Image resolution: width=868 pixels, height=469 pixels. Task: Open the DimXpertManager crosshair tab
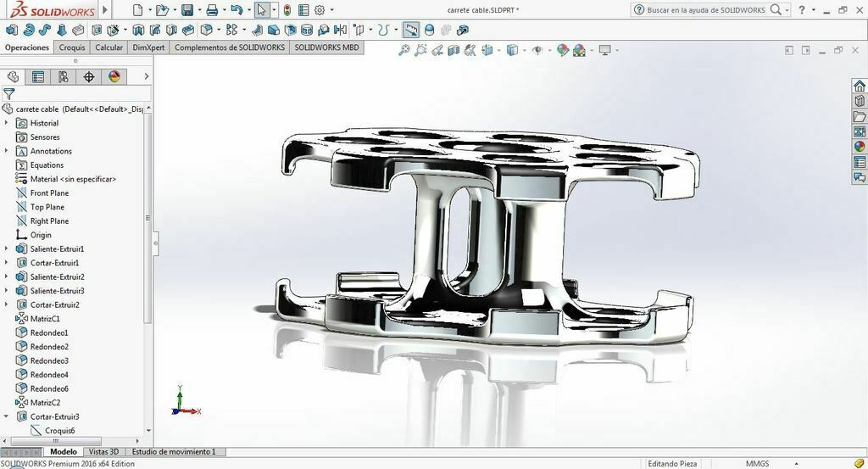pyautogui.click(x=88, y=76)
